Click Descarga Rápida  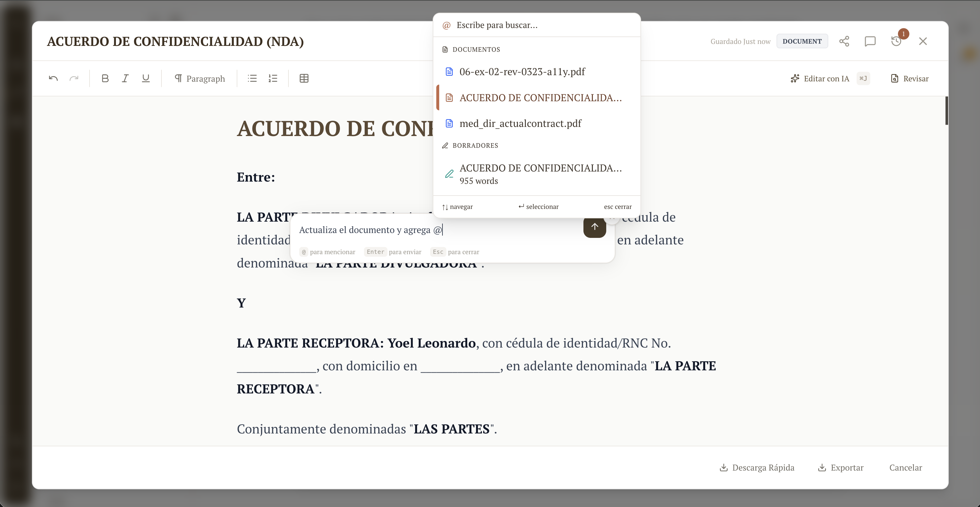(757, 467)
